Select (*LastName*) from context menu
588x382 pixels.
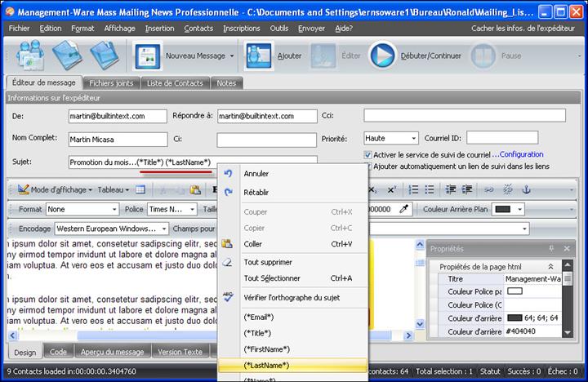pyautogui.click(x=293, y=365)
